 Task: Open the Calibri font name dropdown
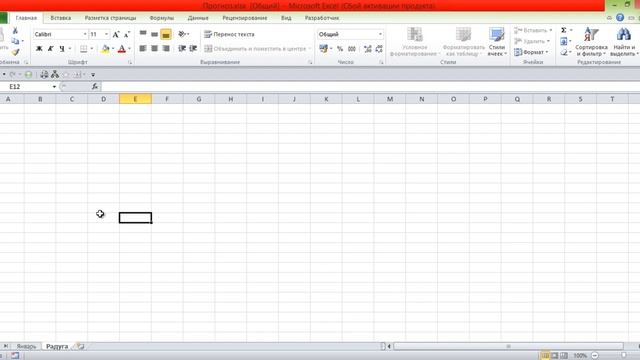point(85,34)
